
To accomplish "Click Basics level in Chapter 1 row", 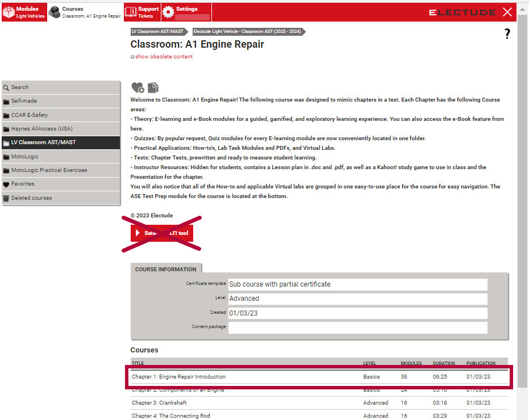I will pyautogui.click(x=372, y=376).
